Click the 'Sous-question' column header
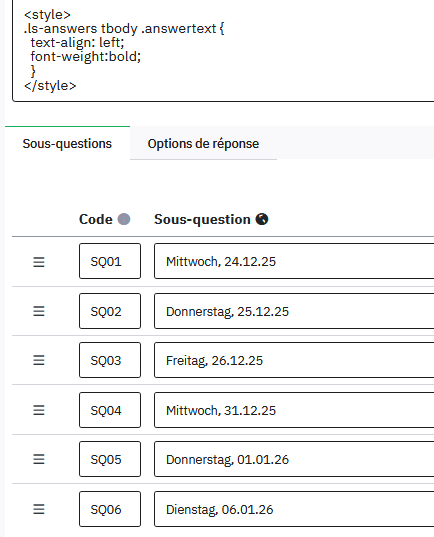434x537 pixels. 202,219
